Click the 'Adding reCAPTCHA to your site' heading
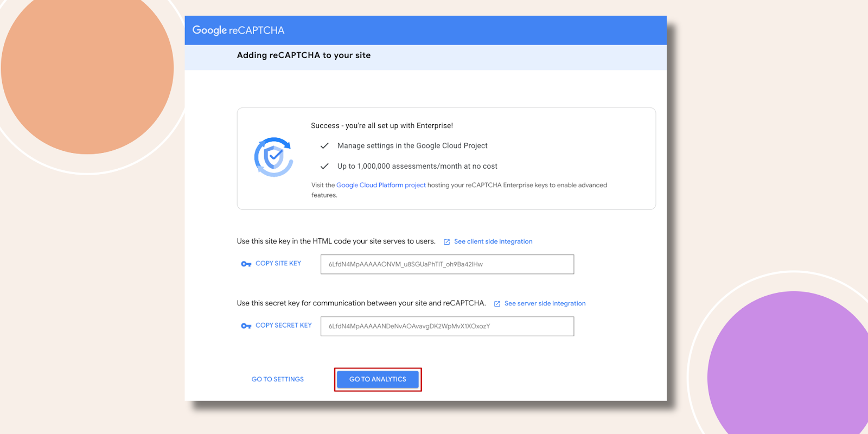 click(304, 55)
